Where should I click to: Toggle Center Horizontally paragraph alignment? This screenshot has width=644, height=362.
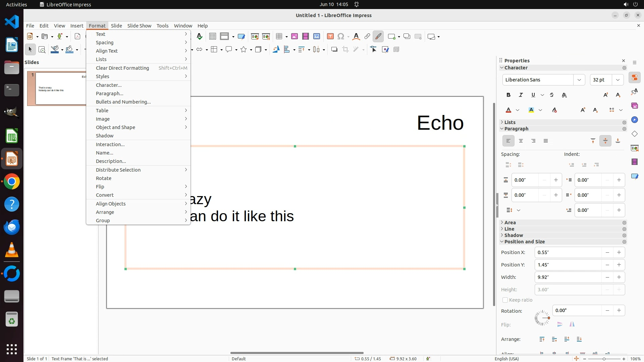521,141
